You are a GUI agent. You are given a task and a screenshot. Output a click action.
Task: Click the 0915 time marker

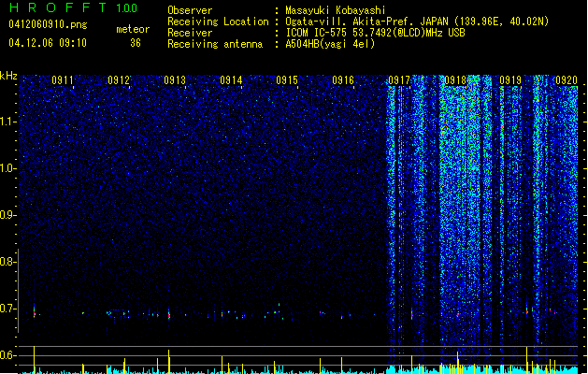[287, 80]
